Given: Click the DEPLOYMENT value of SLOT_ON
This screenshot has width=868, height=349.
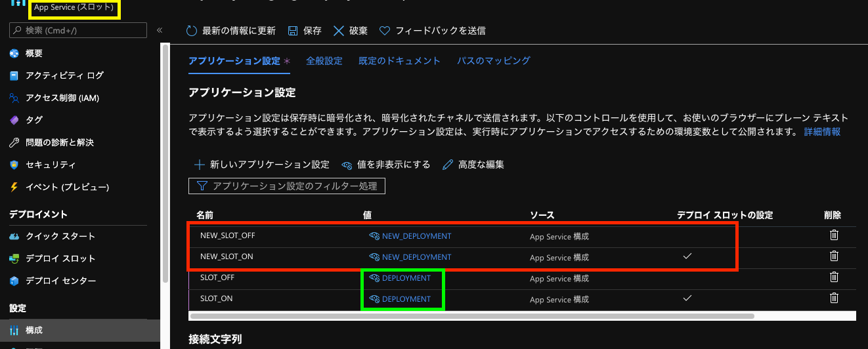Looking at the screenshot, I should [x=406, y=299].
